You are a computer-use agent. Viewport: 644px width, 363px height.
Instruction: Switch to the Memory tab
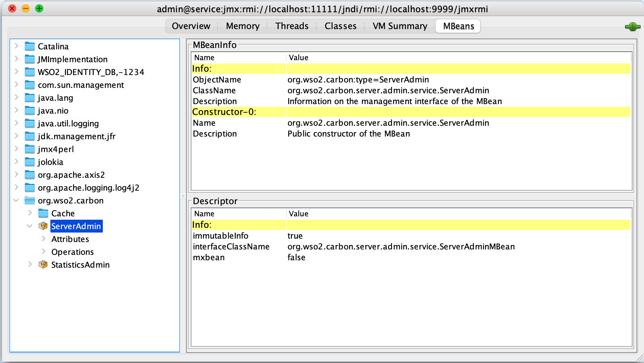click(x=243, y=26)
